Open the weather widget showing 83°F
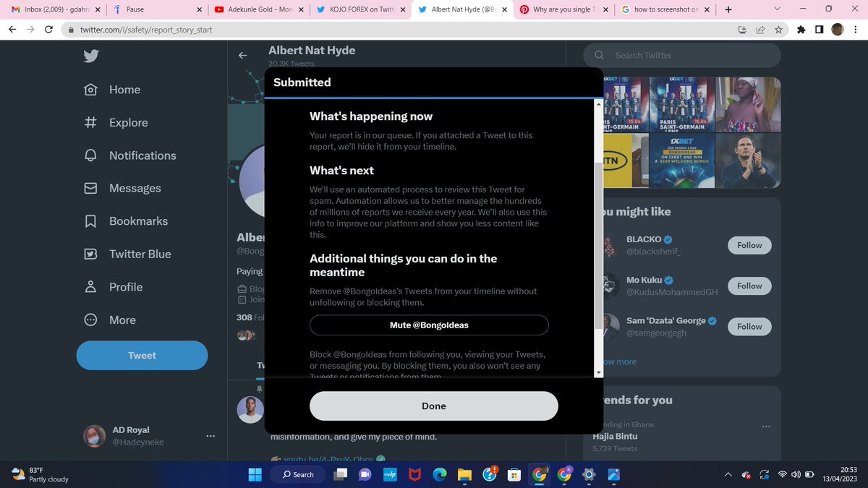The height and width of the screenshot is (488, 868). click(40, 474)
